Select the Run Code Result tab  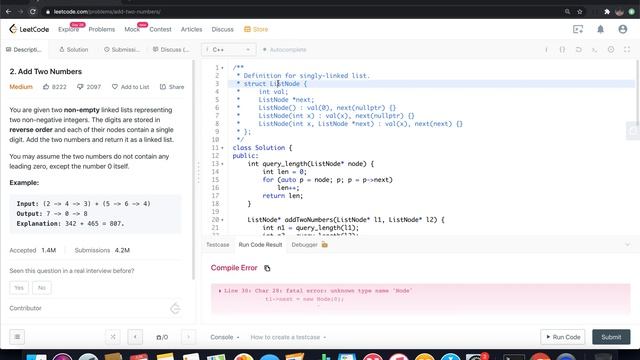pyautogui.click(x=260, y=244)
